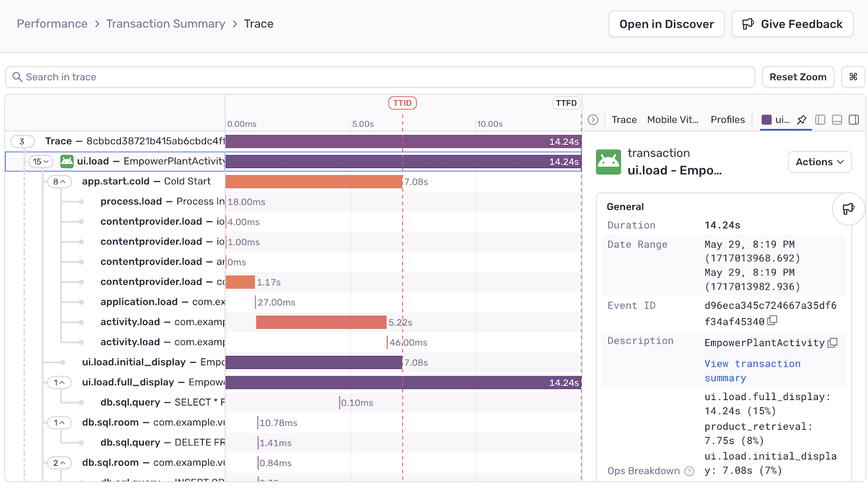
Task: Click the floating megaphone feedback icon
Action: (848, 209)
